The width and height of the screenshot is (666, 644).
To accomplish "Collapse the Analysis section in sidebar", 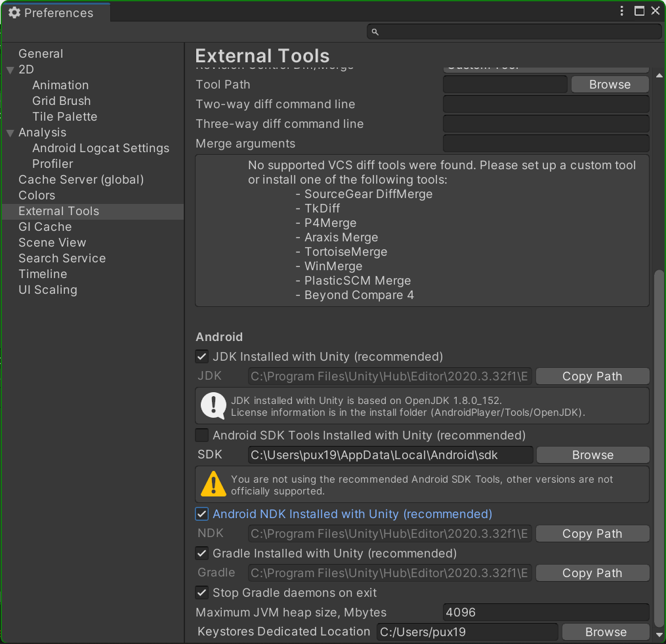I will (x=10, y=132).
